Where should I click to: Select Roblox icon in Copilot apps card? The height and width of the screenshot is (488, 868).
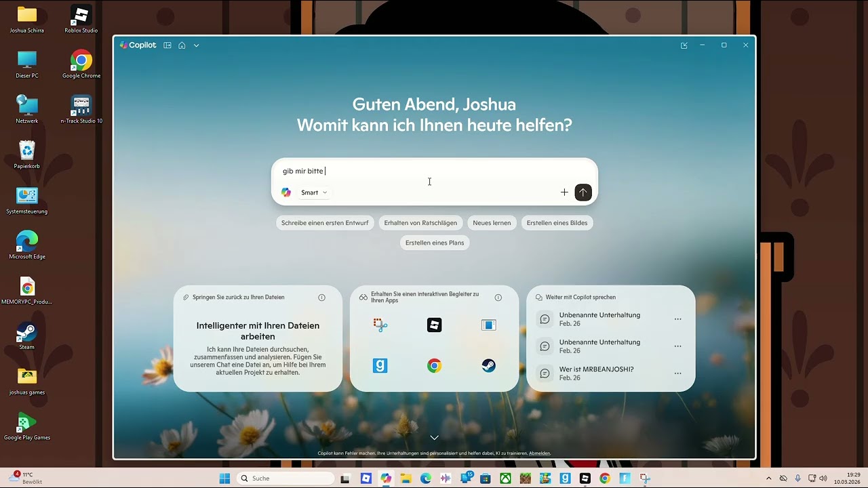pos(435,325)
